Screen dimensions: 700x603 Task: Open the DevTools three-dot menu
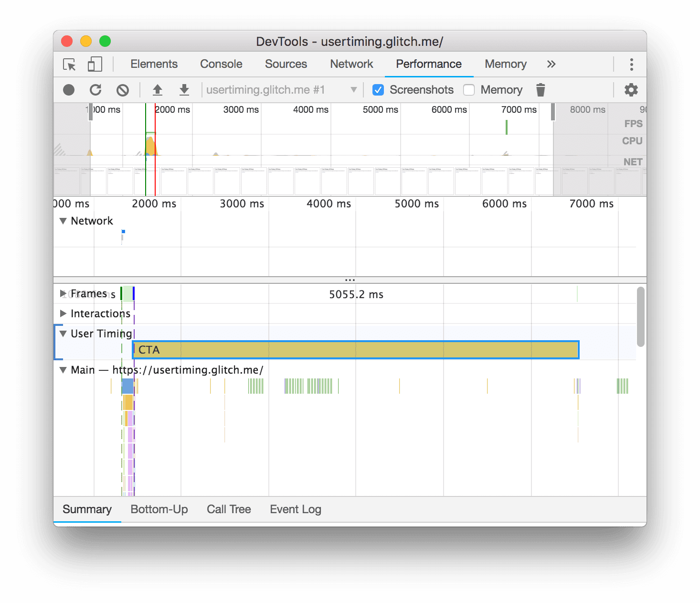(x=631, y=64)
